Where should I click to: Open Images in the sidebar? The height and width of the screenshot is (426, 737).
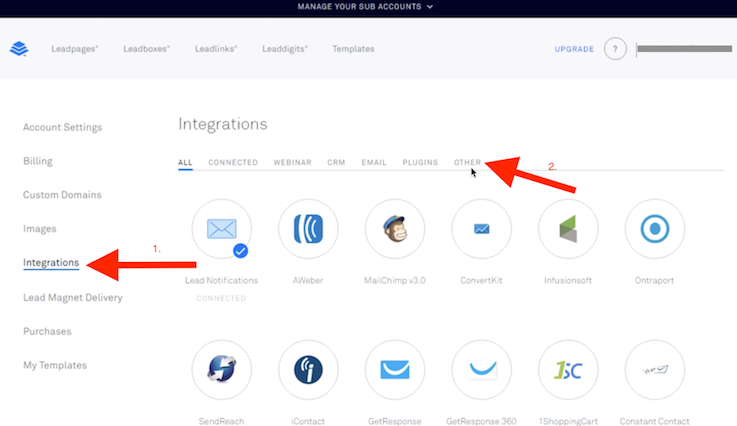click(x=39, y=229)
